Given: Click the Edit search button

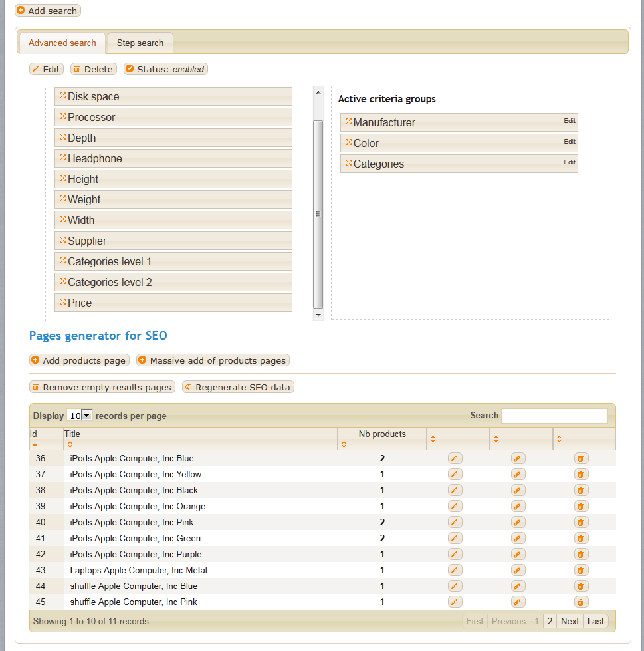Looking at the screenshot, I should tap(47, 69).
